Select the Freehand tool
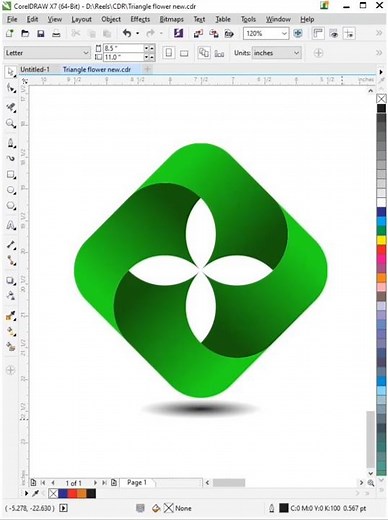 tap(11, 143)
